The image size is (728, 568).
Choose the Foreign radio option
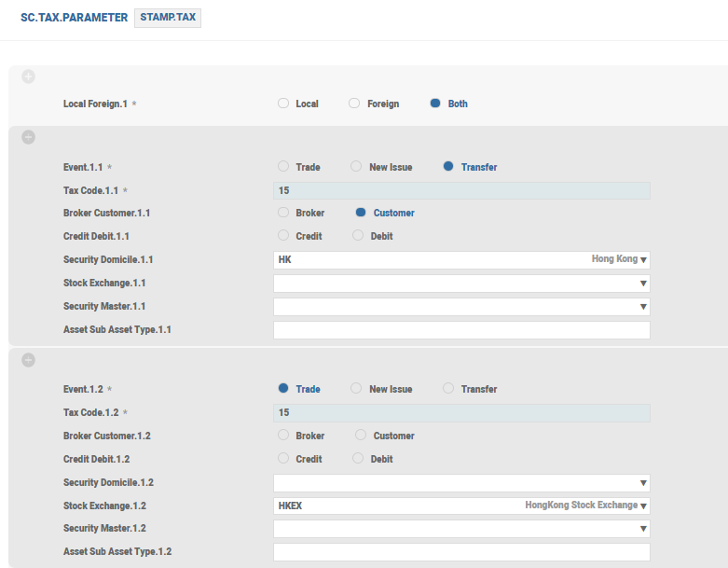point(354,104)
